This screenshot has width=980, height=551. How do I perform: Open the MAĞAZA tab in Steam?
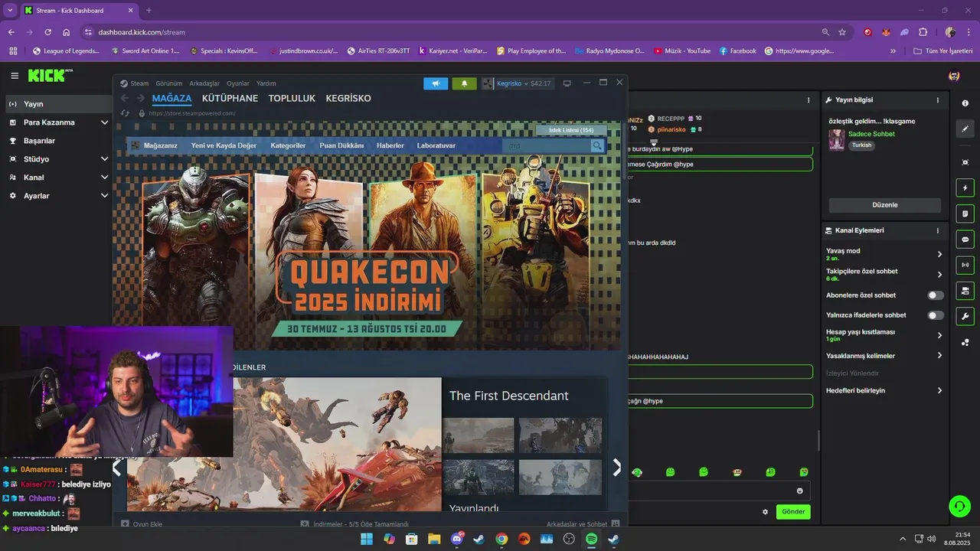click(x=171, y=99)
